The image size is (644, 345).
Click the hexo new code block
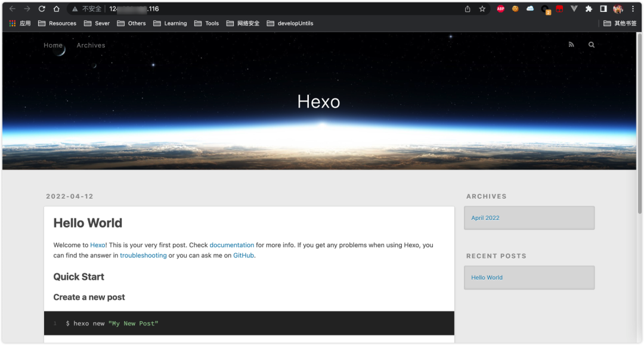249,324
